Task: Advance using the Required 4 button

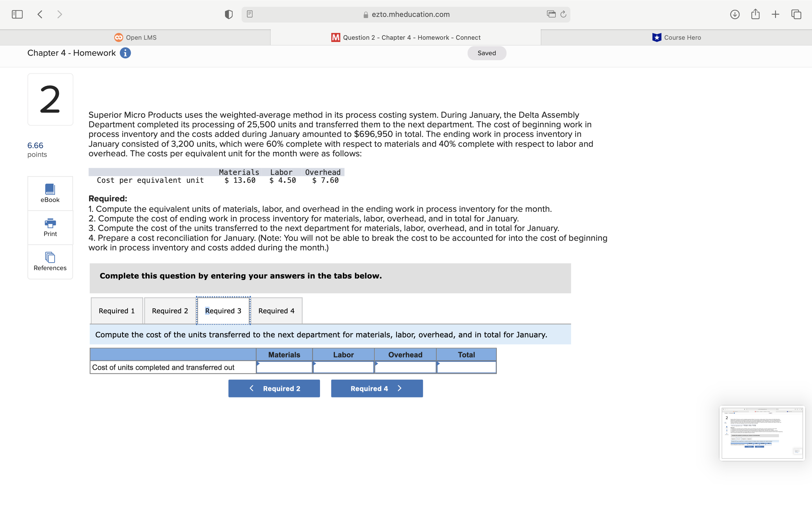Action: coord(377,388)
